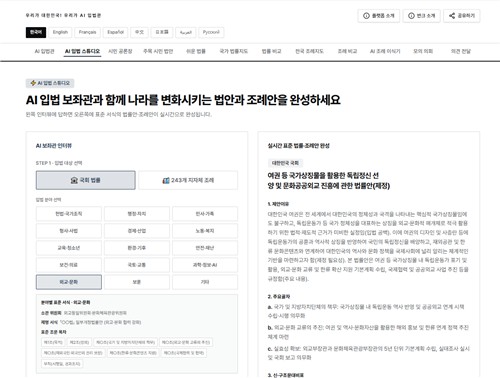
Task: Open the 주목 시민 법안 nav tab
Action: [x=158, y=51]
